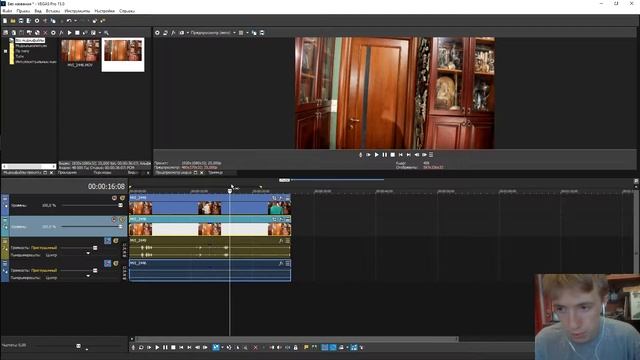Open the Инструменты menu

click(77, 11)
